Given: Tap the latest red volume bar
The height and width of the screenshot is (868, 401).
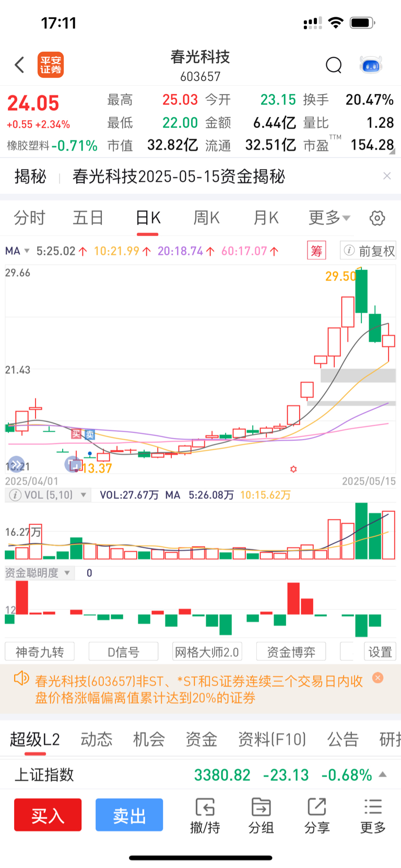Looking at the screenshot, I should [x=388, y=535].
